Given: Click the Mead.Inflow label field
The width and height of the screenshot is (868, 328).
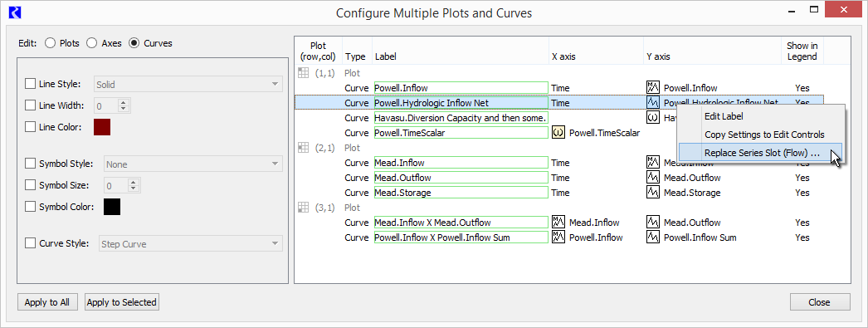Looking at the screenshot, I should pyautogui.click(x=461, y=162).
